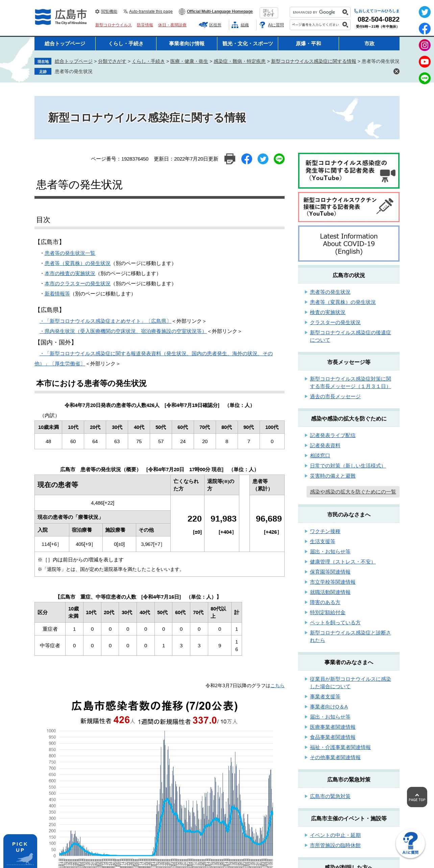Click 休日・夜間診療 header link
This screenshot has width=434, height=868.
tap(172, 25)
